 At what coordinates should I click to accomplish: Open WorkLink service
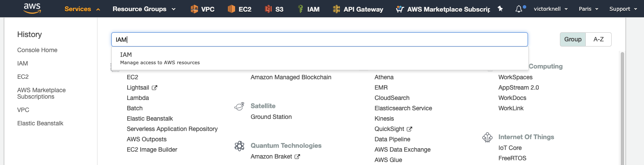(x=511, y=108)
